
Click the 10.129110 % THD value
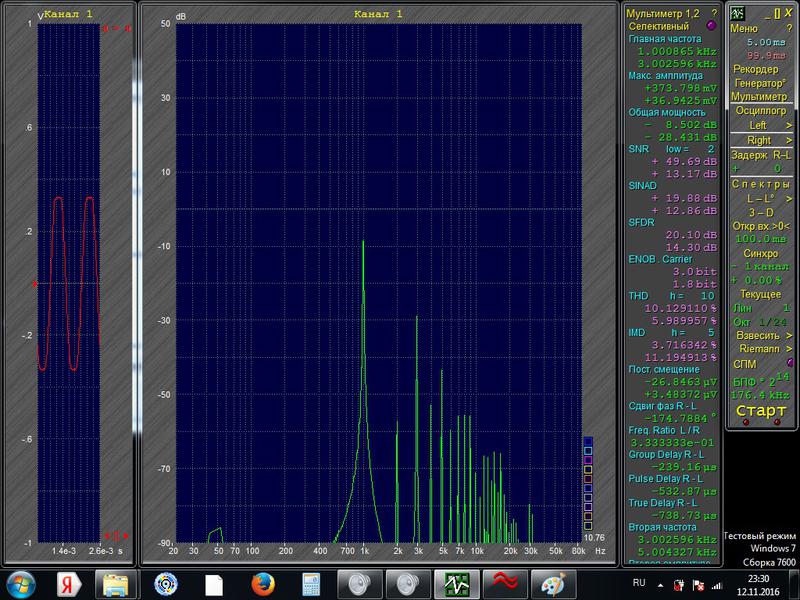[x=680, y=309]
